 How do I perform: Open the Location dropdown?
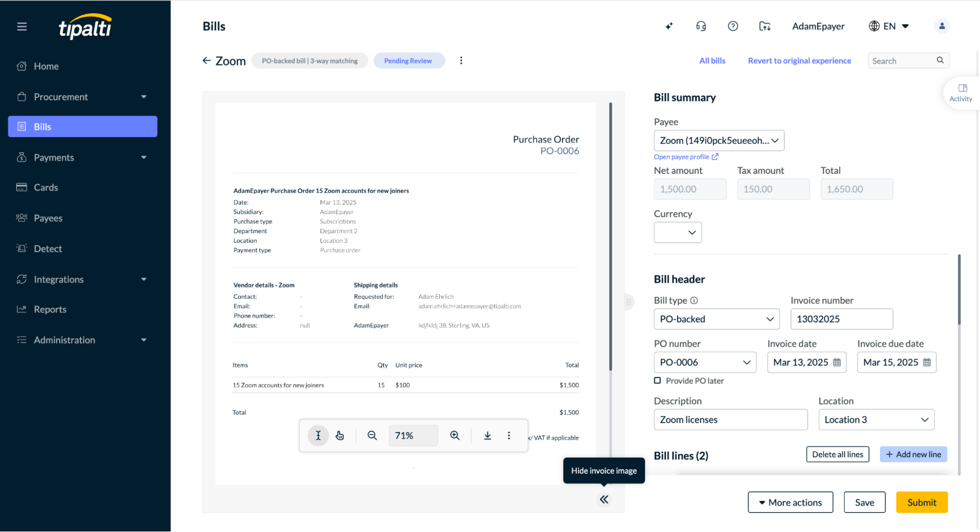point(876,420)
